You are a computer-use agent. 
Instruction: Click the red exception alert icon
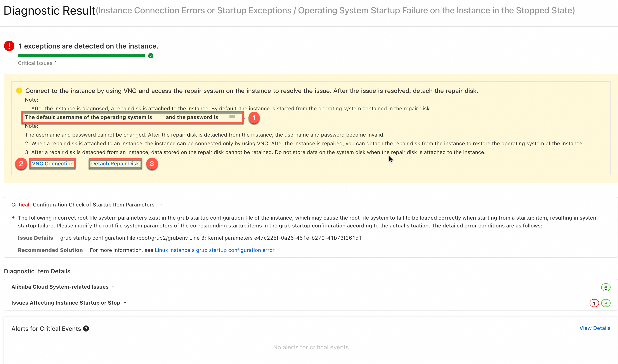point(9,46)
